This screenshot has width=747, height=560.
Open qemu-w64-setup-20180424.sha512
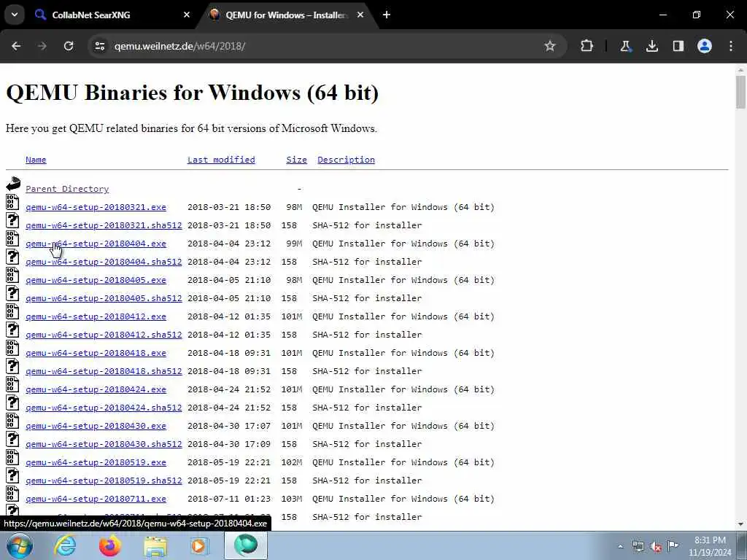pyautogui.click(x=104, y=408)
